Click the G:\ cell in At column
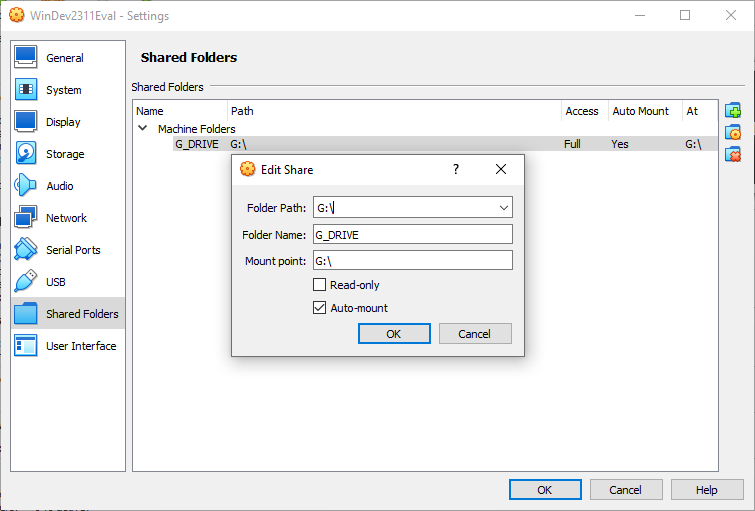755x511 pixels. (x=693, y=144)
